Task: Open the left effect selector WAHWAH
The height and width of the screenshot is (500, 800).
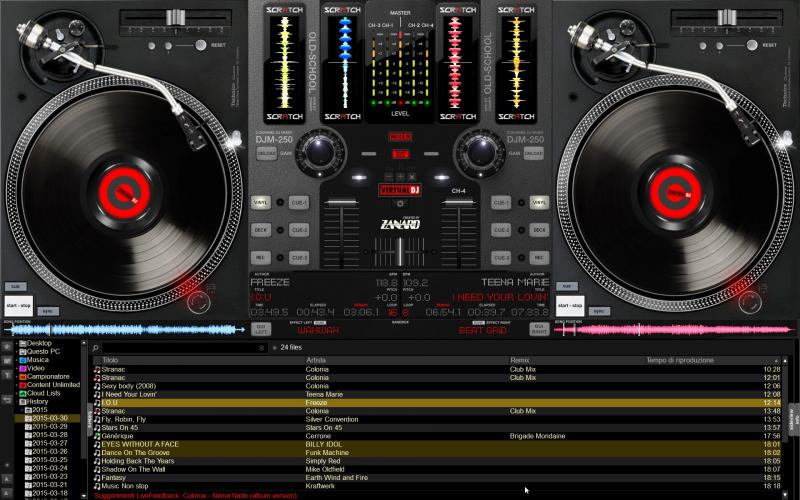Action: pyautogui.click(x=318, y=331)
